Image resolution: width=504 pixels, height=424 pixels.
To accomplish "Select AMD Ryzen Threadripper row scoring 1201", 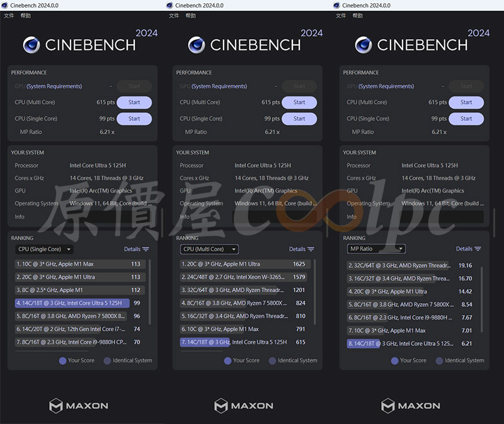I will (x=244, y=290).
